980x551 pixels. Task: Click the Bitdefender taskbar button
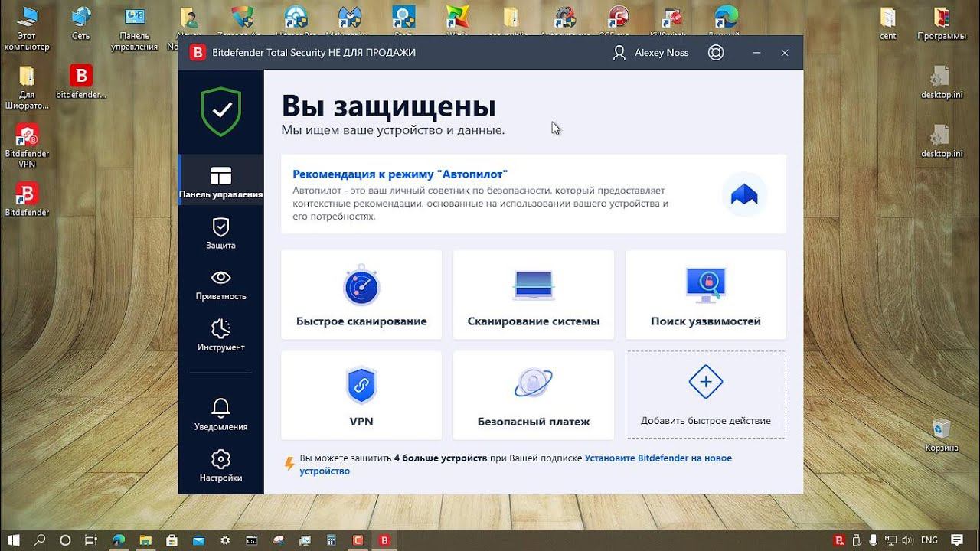(x=384, y=540)
